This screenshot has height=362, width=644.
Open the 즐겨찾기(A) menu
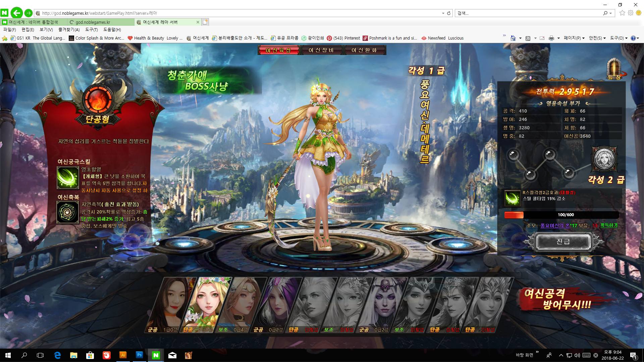point(69,30)
